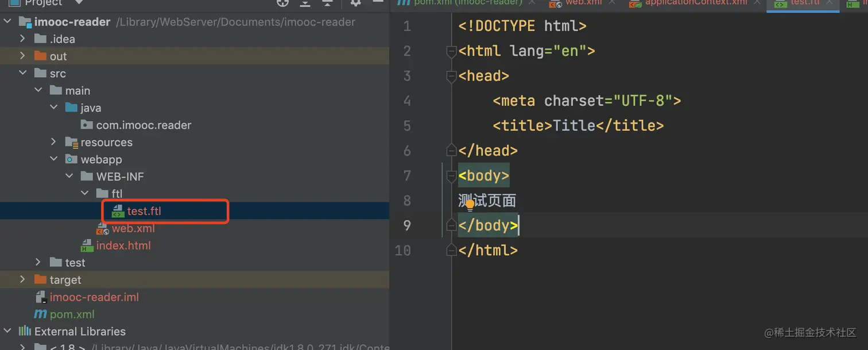
Task: Click the com.imooc.reader package icon
Action: coord(87,125)
